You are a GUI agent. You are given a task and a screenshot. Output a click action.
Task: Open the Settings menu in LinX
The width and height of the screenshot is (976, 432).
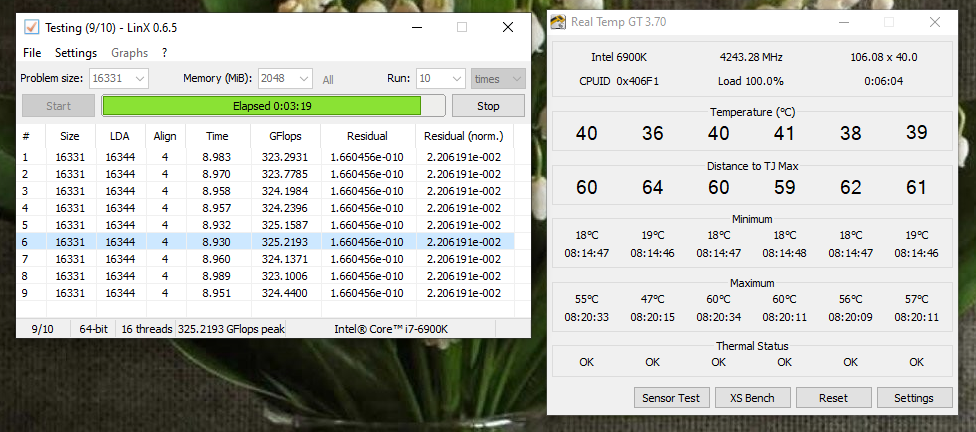coord(76,53)
